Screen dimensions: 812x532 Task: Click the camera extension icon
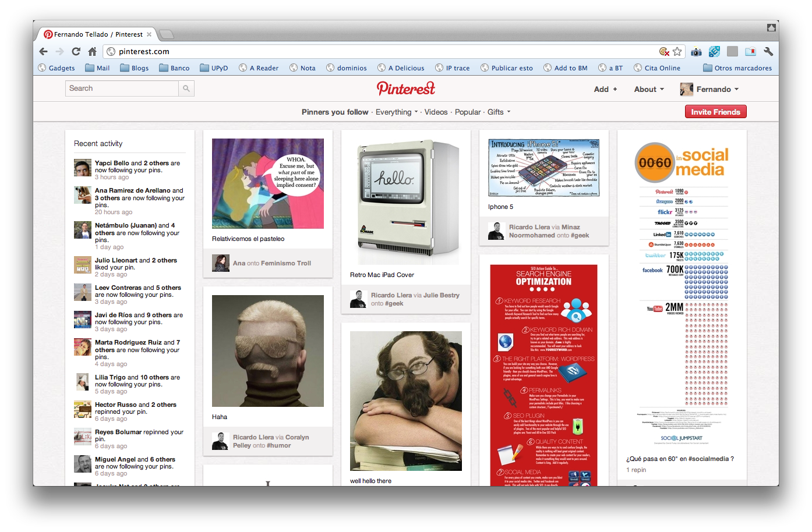point(696,52)
